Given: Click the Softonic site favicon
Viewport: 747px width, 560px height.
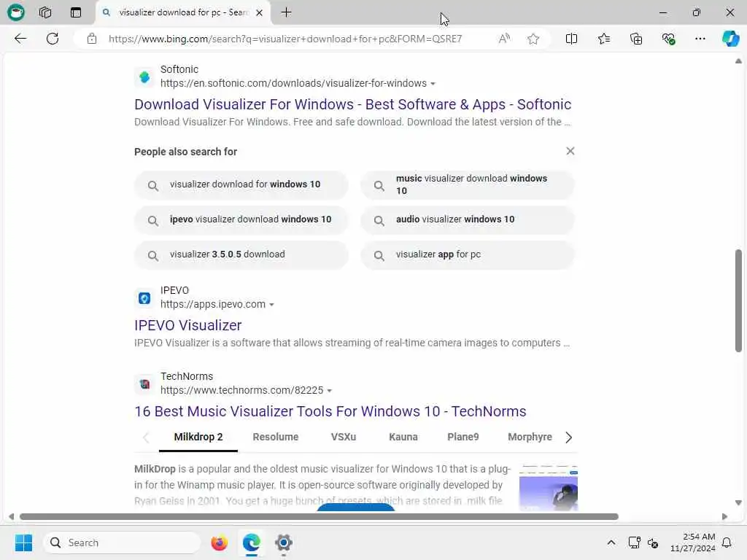Looking at the screenshot, I should (144, 77).
